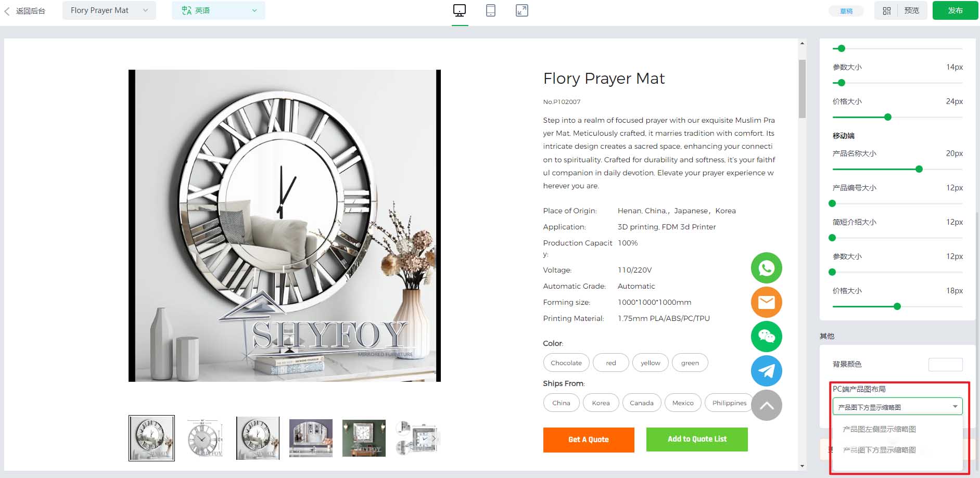Click the WhatsApp floating contact icon
The image size is (980, 478).
[x=766, y=268]
